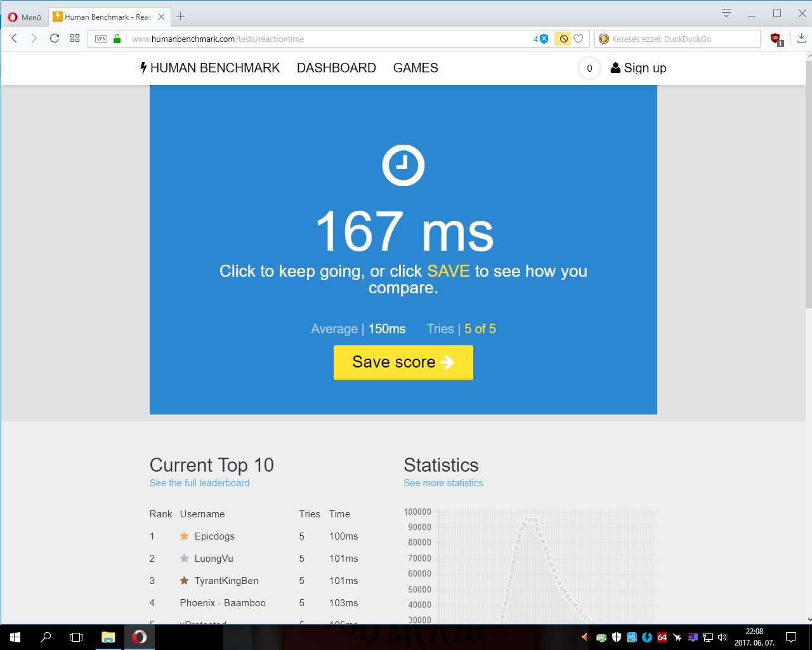Open the tab menu dropdown icon
Viewport: 812px width, 650px height.
(x=726, y=13)
